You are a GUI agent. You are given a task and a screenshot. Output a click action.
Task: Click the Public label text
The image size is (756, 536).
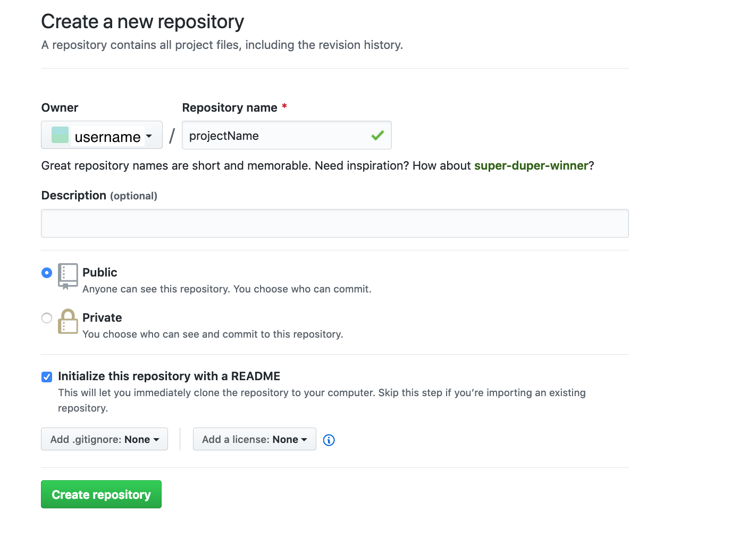100,272
